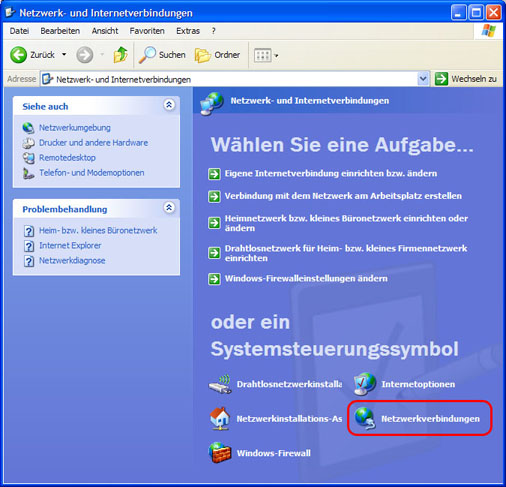Click the Suchen magnifier icon
The image size is (506, 487).
tap(147, 55)
